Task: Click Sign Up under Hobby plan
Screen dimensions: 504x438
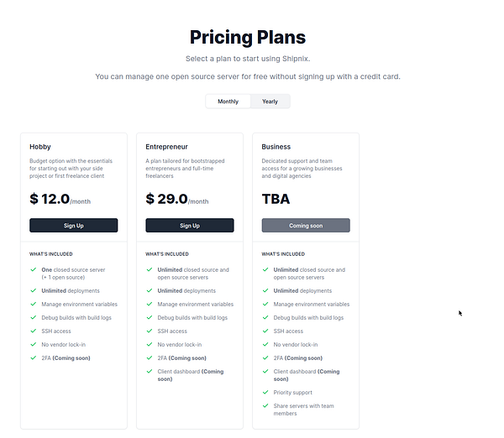Action: pyautogui.click(x=74, y=226)
